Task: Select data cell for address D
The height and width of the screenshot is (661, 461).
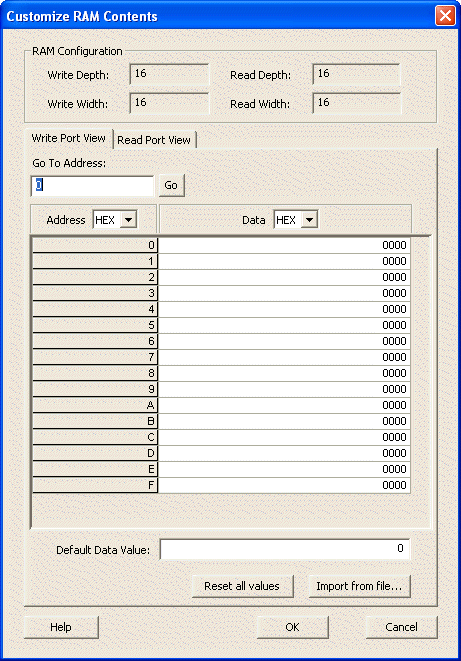Action: (284, 454)
